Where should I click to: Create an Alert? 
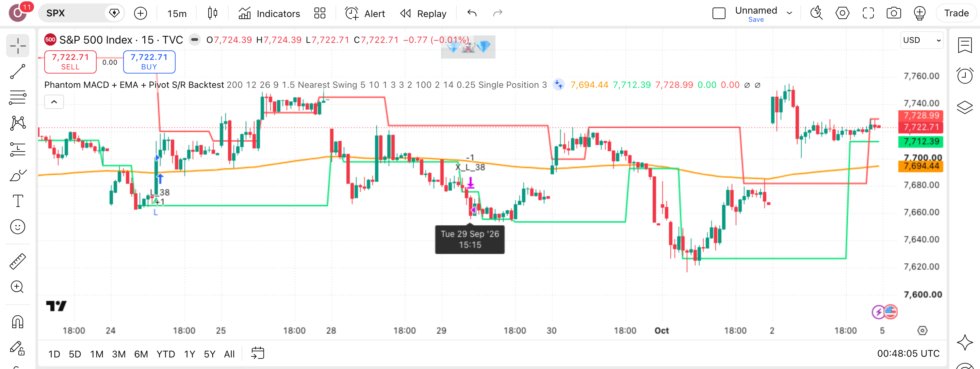click(x=365, y=13)
